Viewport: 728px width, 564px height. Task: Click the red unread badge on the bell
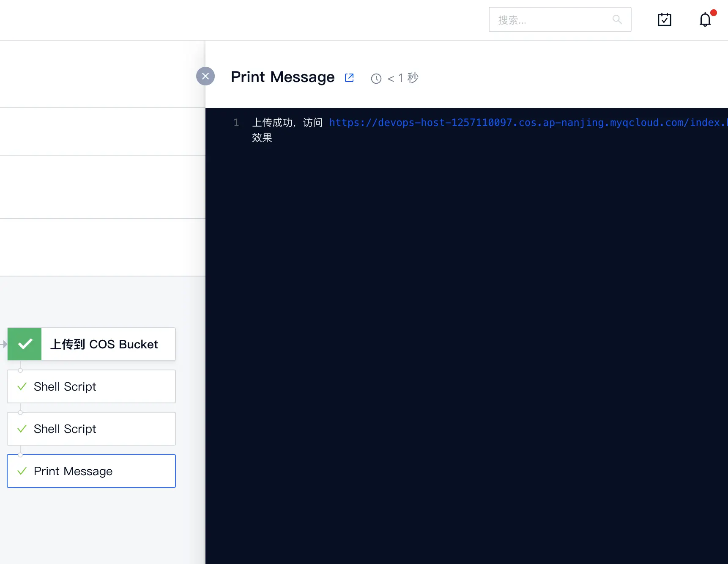[x=714, y=12]
